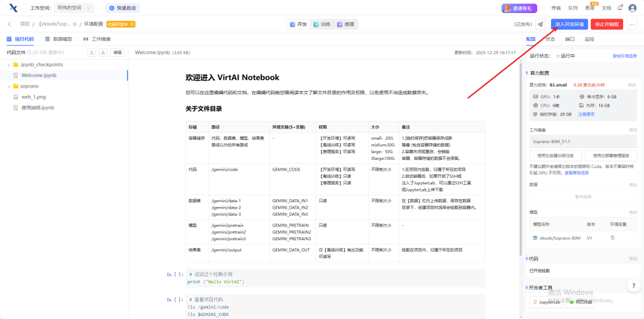Image resolution: width=644 pixels, height=319 pixels.
Task: Copy the environment variable icon for Soprano-80M
Action: tap(612, 238)
